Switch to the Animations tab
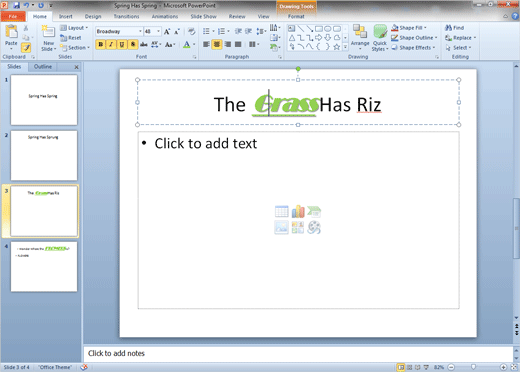Image resolution: width=520 pixels, height=372 pixels. [x=165, y=16]
